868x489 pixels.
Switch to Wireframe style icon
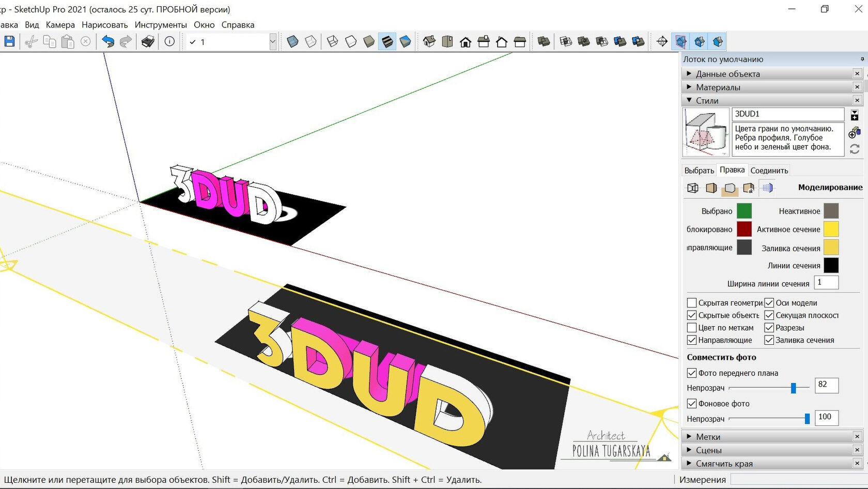(333, 41)
